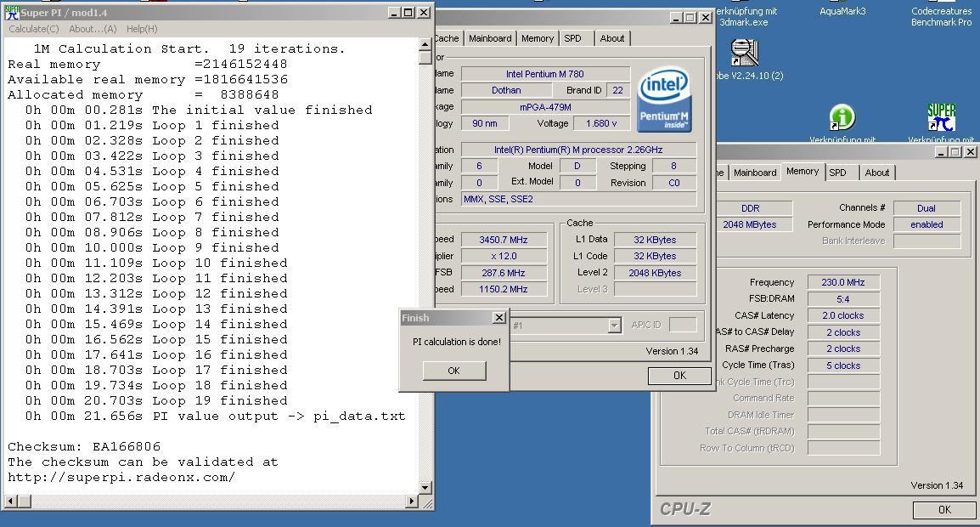Switch to the Mainboard tab in the CPU-Z CPU window

490,38
